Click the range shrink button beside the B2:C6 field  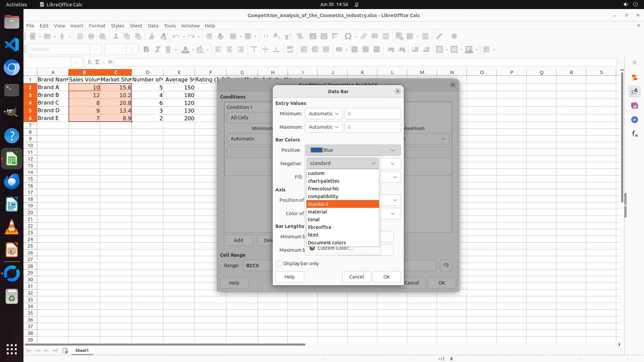(446, 265)
